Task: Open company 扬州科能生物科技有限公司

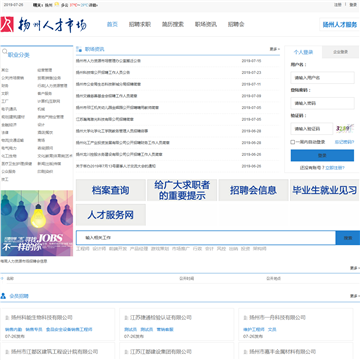Action: coord(42,318)
